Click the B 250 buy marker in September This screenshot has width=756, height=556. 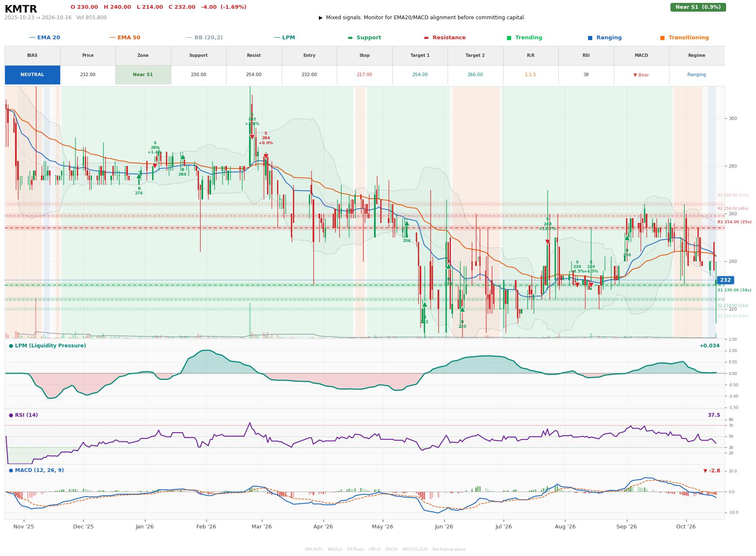[x=627, y=238]
